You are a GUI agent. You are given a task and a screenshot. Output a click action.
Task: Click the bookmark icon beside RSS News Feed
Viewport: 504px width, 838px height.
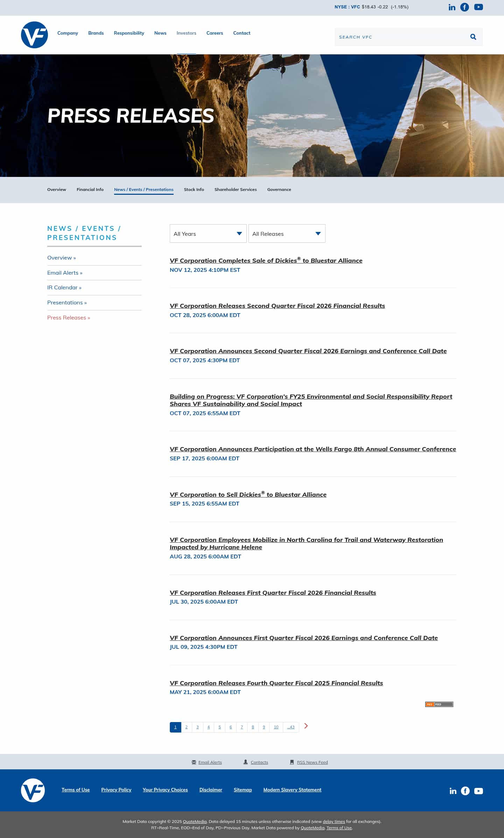pyautogui.click(x=292, y=762)
